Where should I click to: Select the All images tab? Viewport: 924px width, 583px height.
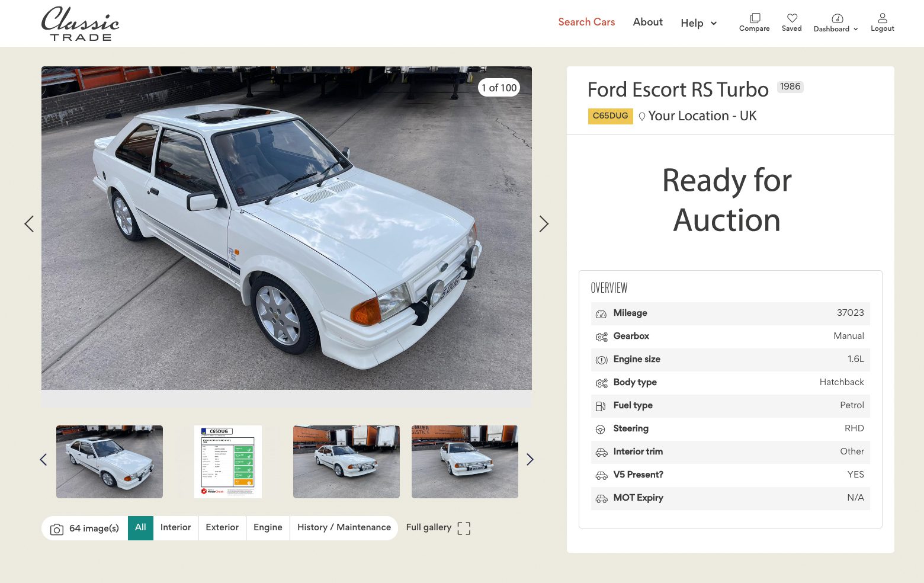(x=140, y=528)
